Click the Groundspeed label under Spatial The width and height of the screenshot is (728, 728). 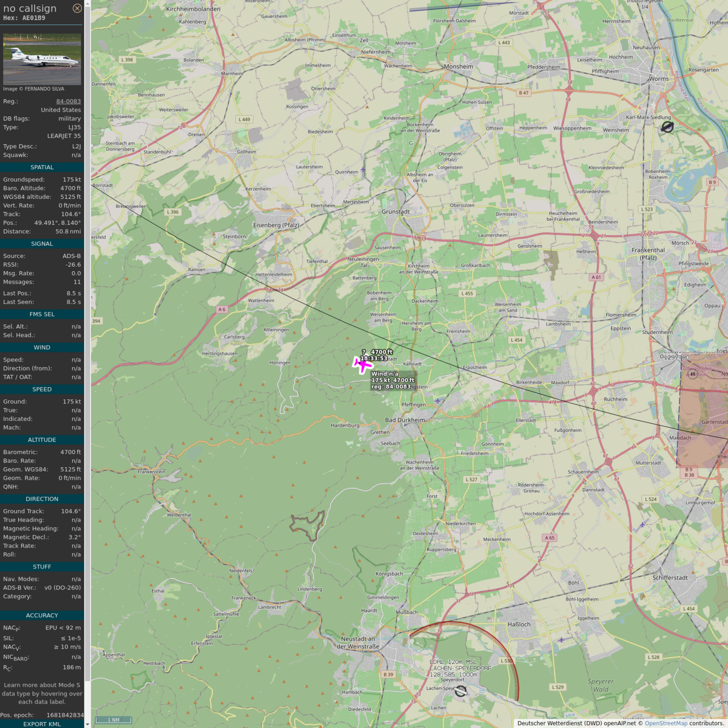pos(24,179)
